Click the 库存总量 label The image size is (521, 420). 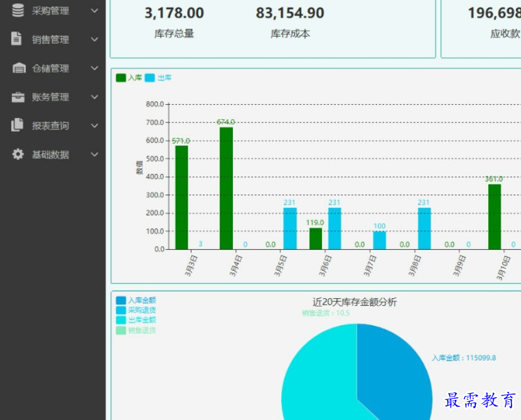tap(174, 33)
